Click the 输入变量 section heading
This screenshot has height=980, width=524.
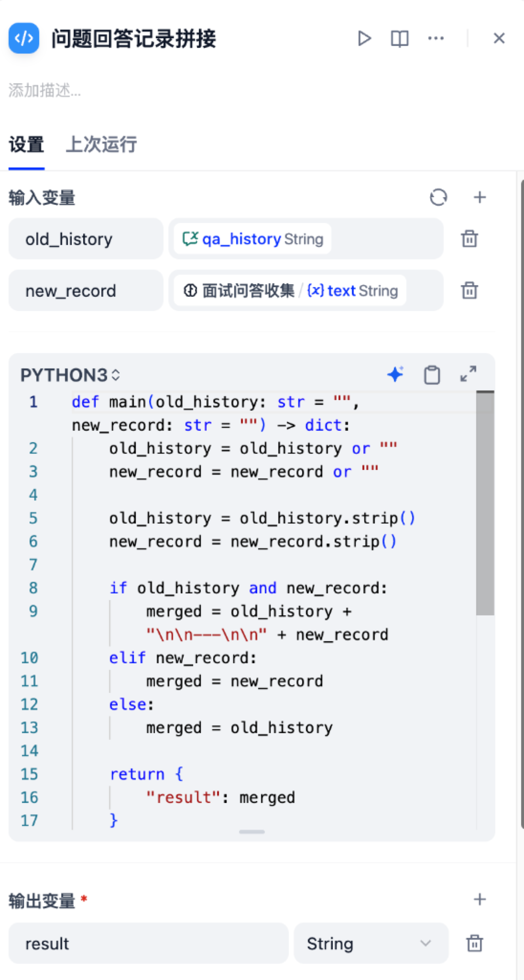pos(42,198)
